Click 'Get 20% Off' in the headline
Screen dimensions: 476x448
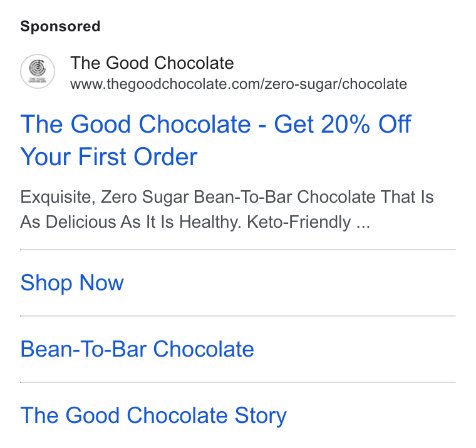[x=343, y=124]
